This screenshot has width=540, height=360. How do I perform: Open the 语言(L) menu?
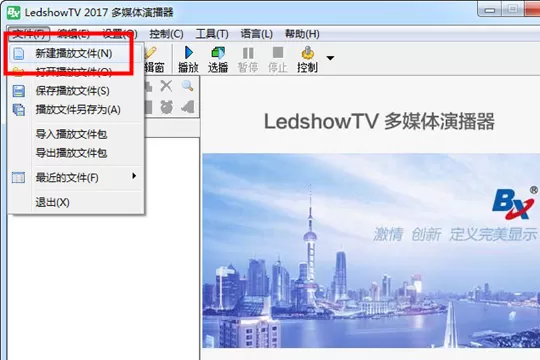point(257,34)
